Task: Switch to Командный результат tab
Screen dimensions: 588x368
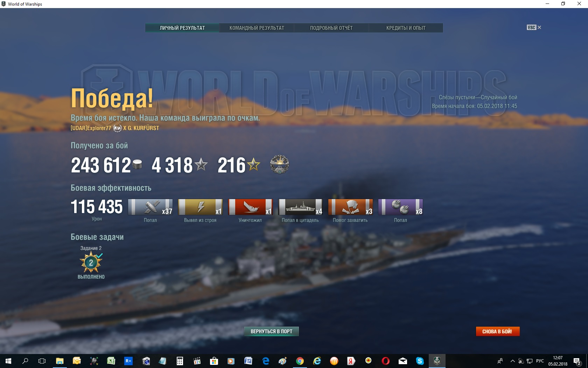Action: click(257, 28)
